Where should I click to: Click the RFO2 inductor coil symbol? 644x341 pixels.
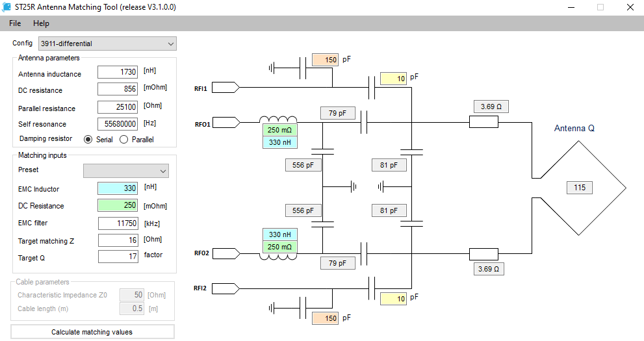point(278,257)
